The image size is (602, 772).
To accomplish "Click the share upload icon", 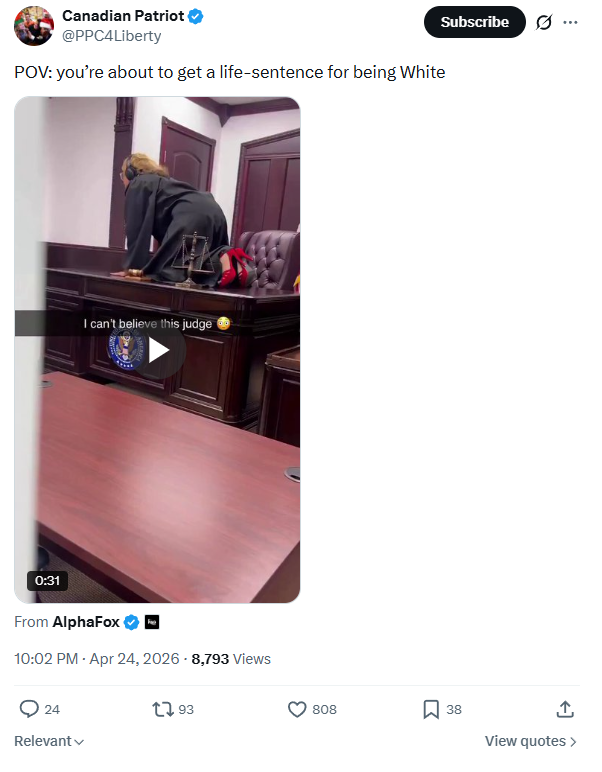I will pyautogui.click(x=565, y=709).
